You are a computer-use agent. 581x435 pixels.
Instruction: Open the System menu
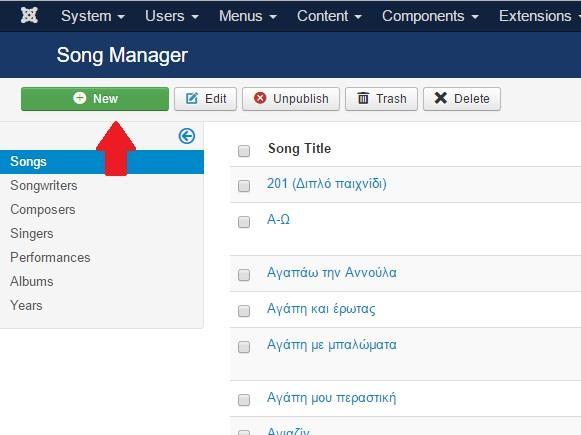point(93,16)
